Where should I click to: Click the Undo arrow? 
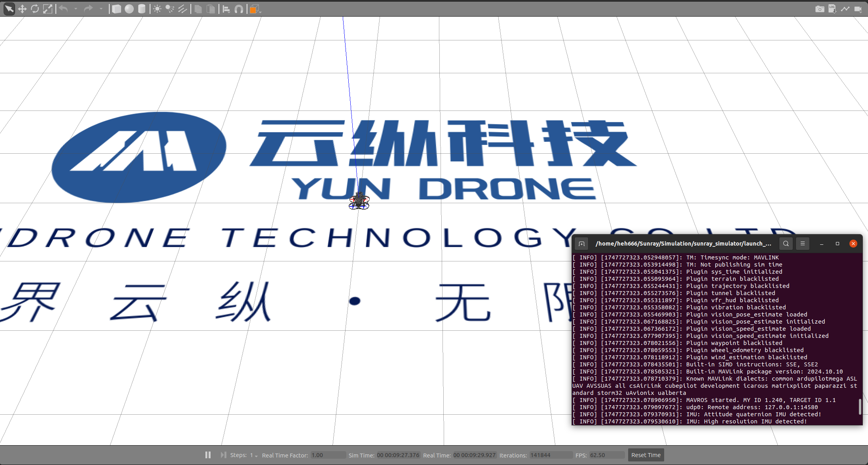(x=63, y=9)
